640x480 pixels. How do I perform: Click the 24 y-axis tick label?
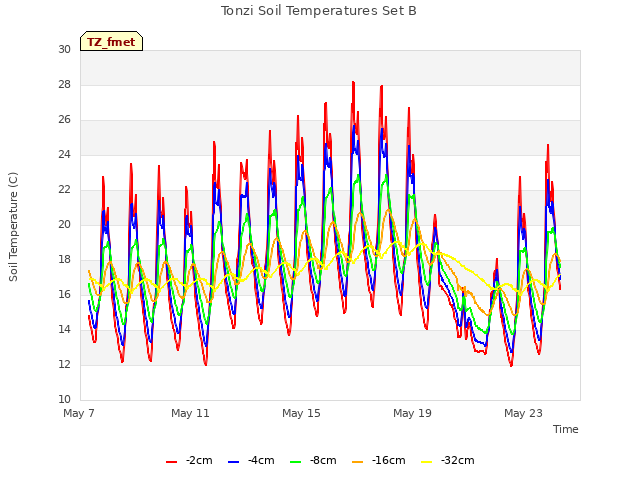[x=64, y=155]
